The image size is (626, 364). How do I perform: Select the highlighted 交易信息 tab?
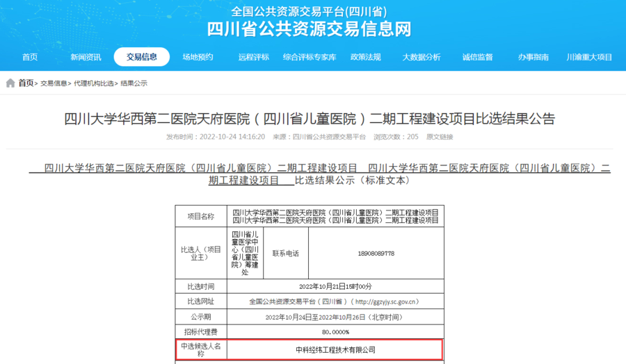[142, 56]
